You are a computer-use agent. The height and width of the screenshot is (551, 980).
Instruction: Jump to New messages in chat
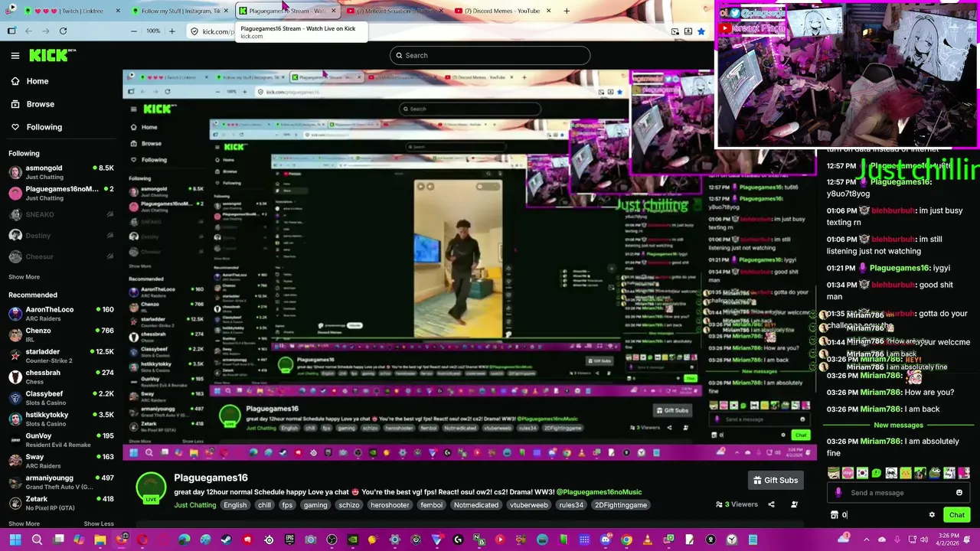[x=898, y=425]
